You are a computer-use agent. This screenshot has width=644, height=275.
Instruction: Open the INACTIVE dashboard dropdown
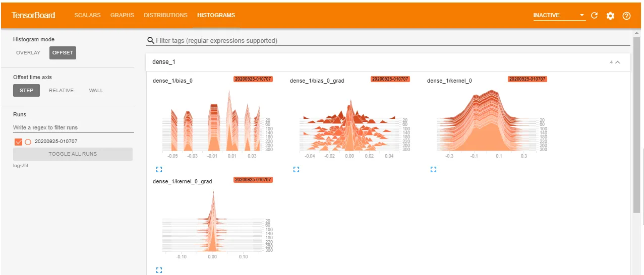559,16
